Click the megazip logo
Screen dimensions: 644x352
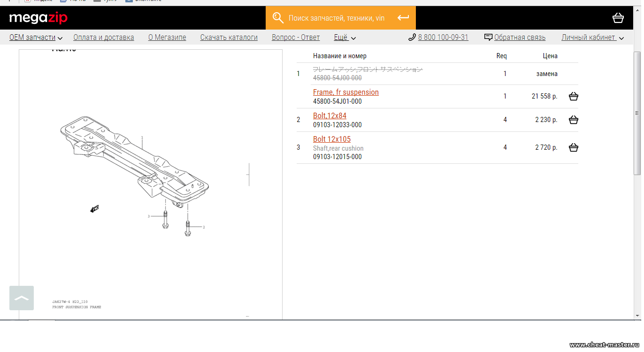[38, 18]
